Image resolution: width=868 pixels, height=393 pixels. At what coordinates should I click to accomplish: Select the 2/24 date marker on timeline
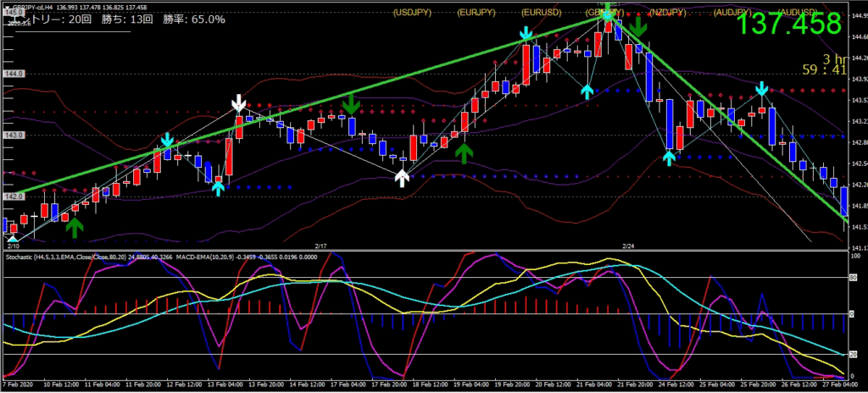click(x=628, y=246)
